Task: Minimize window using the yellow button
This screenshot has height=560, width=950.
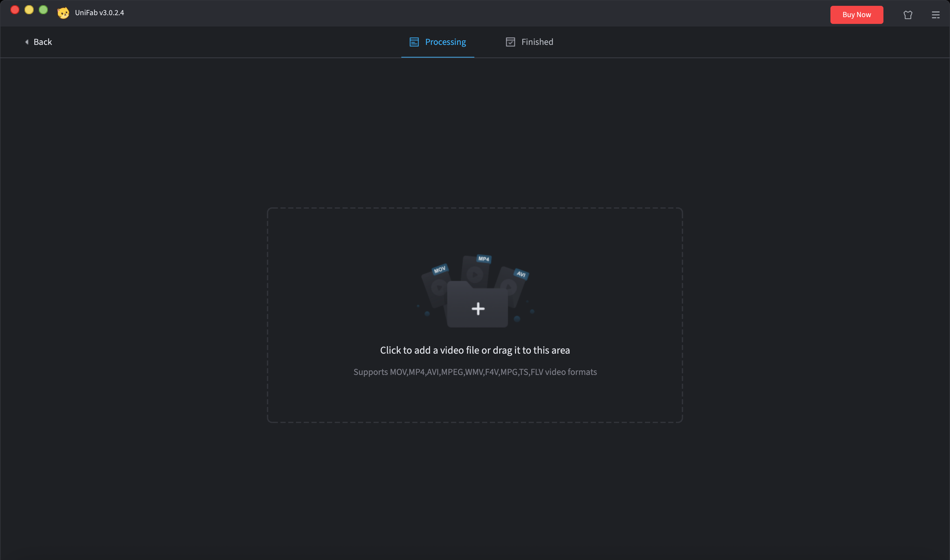Action: 29,10
